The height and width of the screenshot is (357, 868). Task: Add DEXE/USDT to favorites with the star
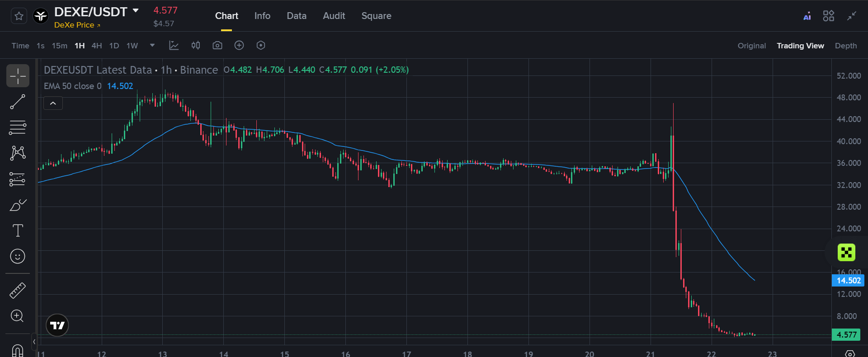tap(19, 16)
